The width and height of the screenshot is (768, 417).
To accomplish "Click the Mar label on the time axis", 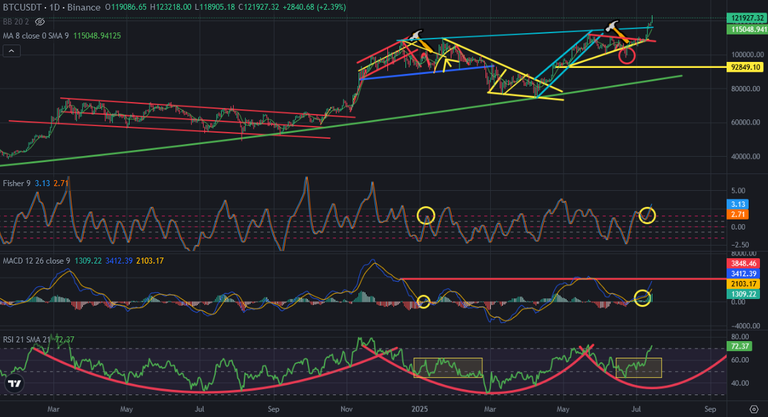I will point(53,409).
